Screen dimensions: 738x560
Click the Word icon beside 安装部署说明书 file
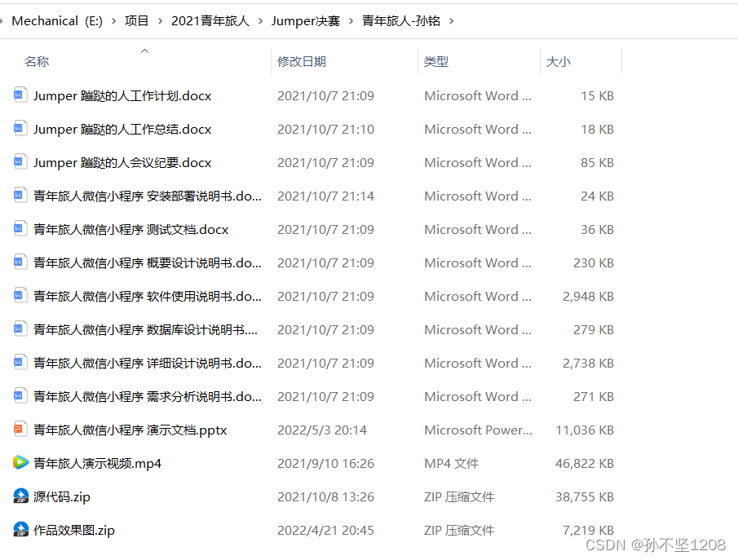click(20, 195)
